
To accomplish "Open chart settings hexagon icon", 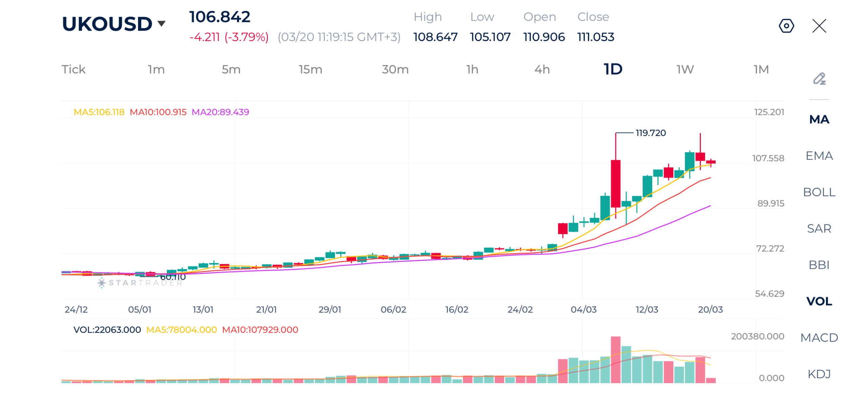I will click(x=786, y=26).
